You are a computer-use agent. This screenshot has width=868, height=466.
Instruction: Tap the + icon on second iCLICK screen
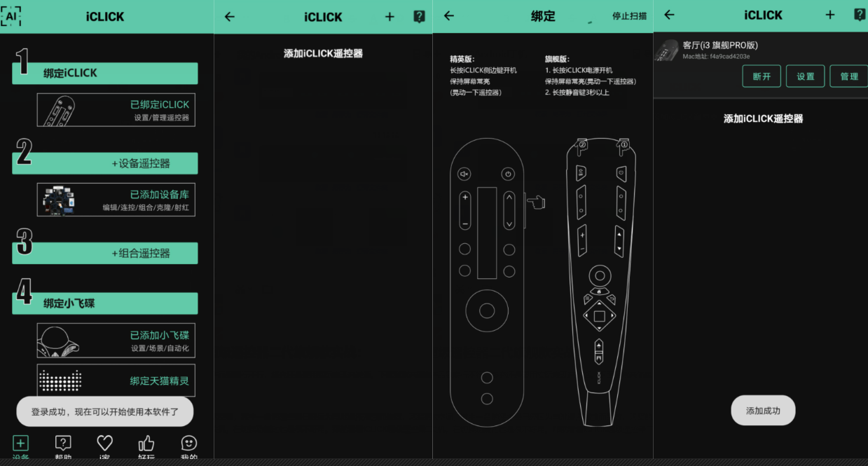(390, 16)
